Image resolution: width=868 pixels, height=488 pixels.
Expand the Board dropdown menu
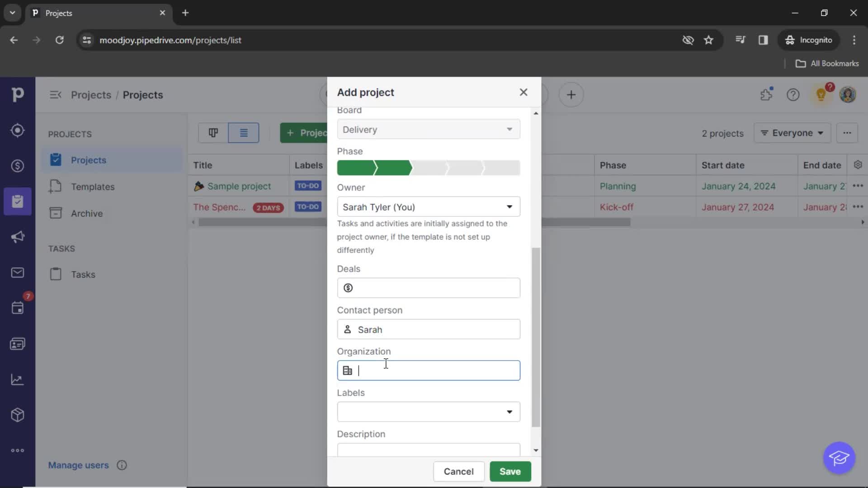tap(509, 129)
